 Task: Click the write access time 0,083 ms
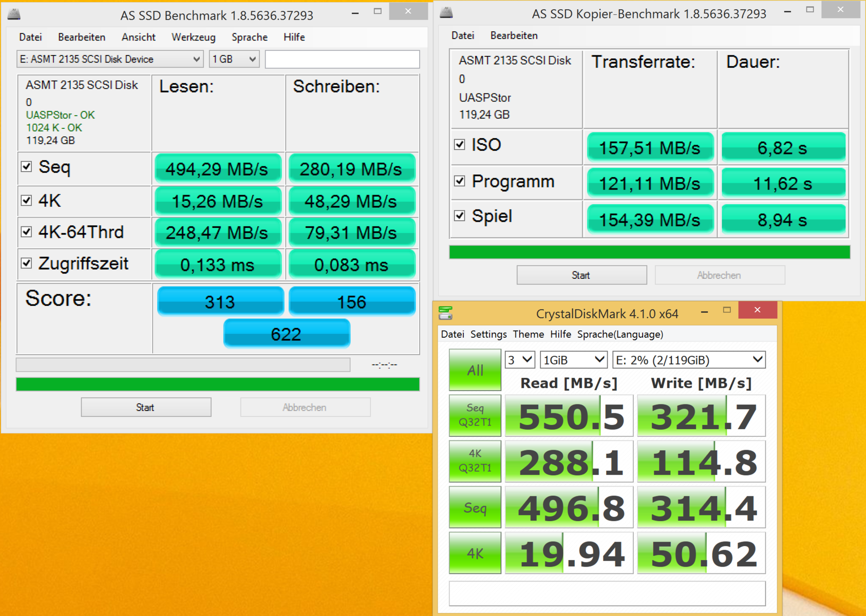pyautogui.click(x=352, y=264)
